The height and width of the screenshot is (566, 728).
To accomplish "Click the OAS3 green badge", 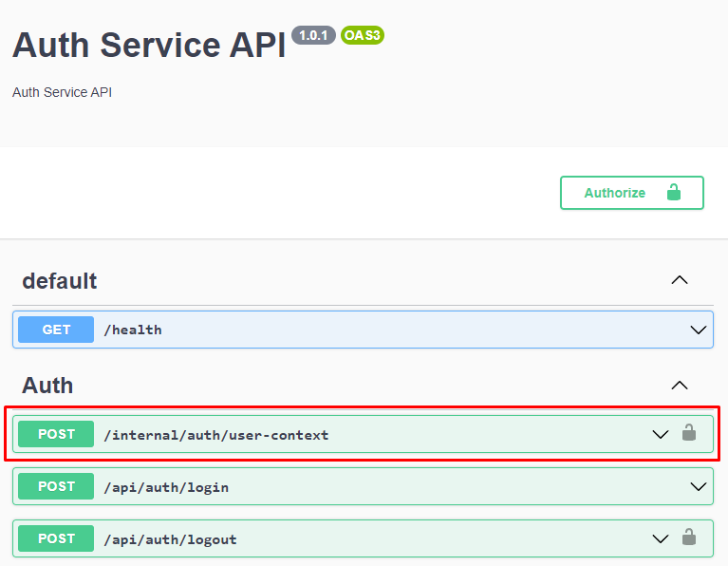I will [362, 35].
